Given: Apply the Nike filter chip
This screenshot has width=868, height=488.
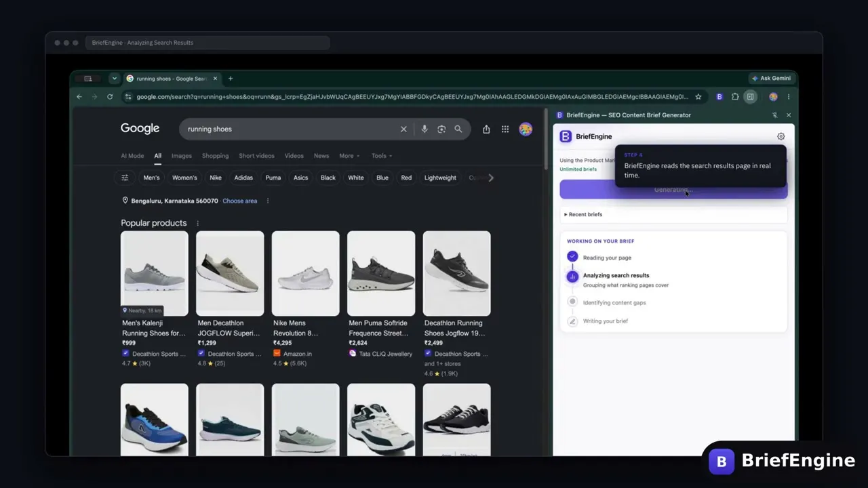Looking at the screenshot, I should (x=216, y=178).
